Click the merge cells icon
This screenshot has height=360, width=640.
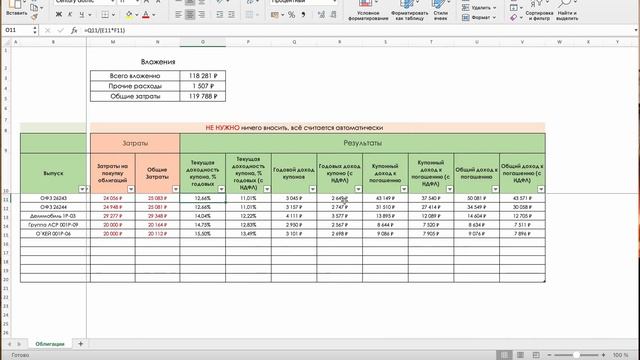(249, 15)
